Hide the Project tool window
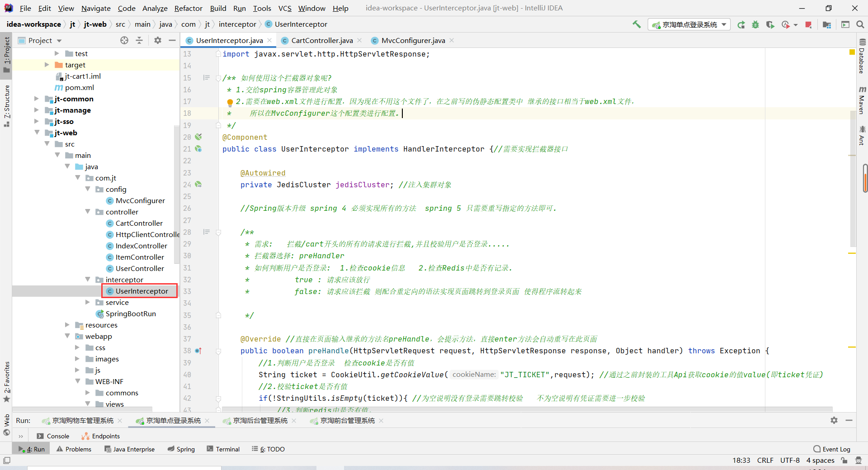Screen dimensions: 868x470 [172, 40]
